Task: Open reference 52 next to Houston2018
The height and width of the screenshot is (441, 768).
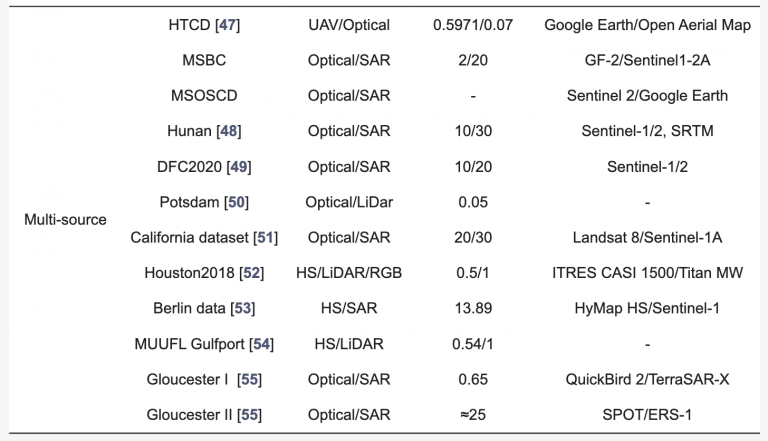Action: point(251,273)
